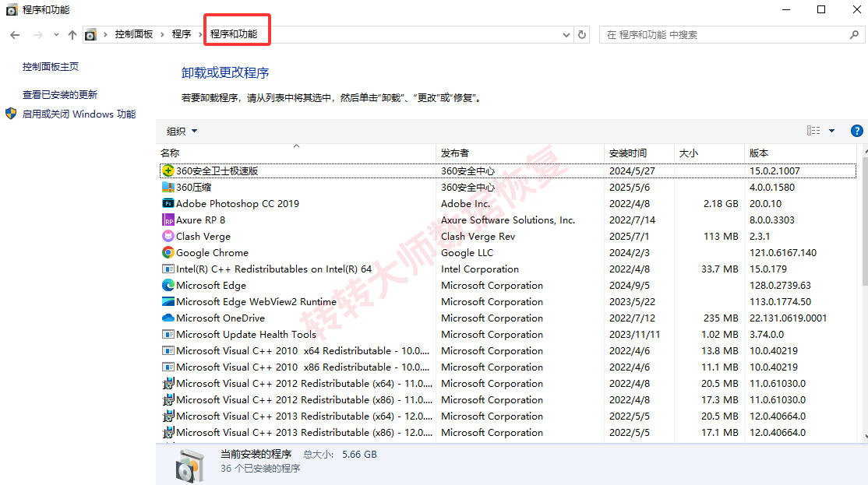Click the change view icon
The width and height of the screenshot is (868, 485).
813,131
